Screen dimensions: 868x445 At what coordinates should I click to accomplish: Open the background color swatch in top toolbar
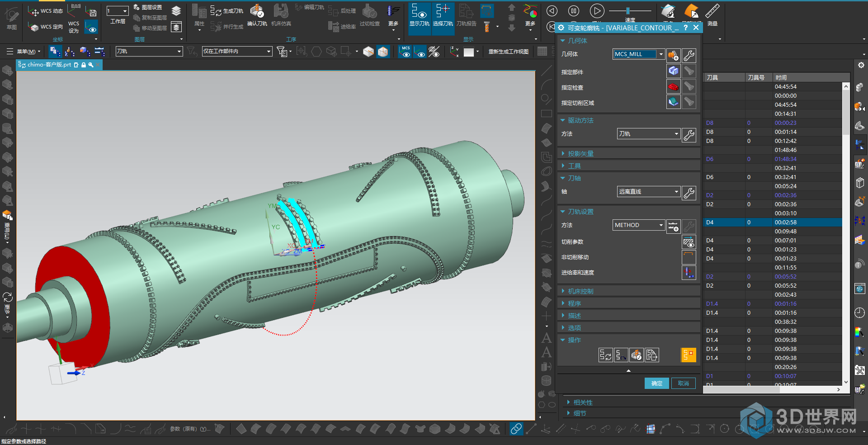click(x=469, y=52)
